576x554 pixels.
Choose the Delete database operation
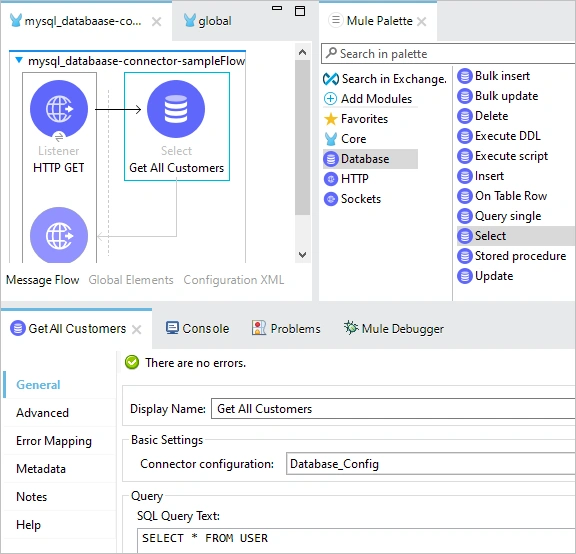coord(483,116)
